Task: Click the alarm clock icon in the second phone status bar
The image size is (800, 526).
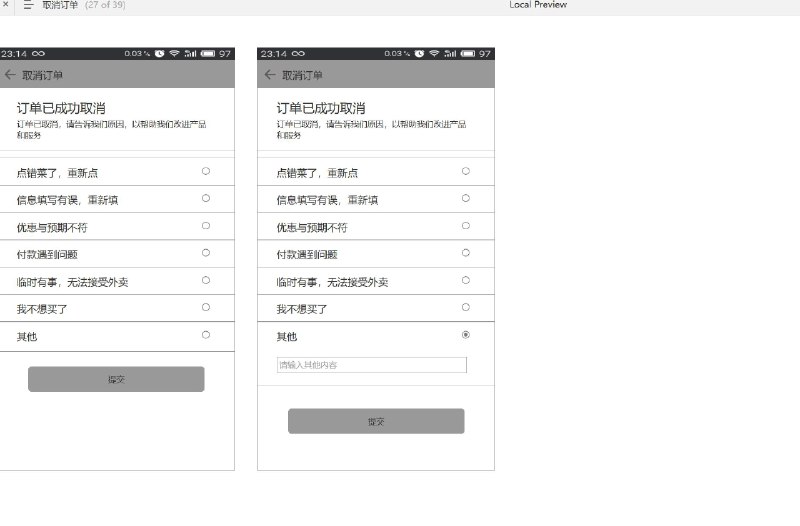Action: [x=419, y=54]
